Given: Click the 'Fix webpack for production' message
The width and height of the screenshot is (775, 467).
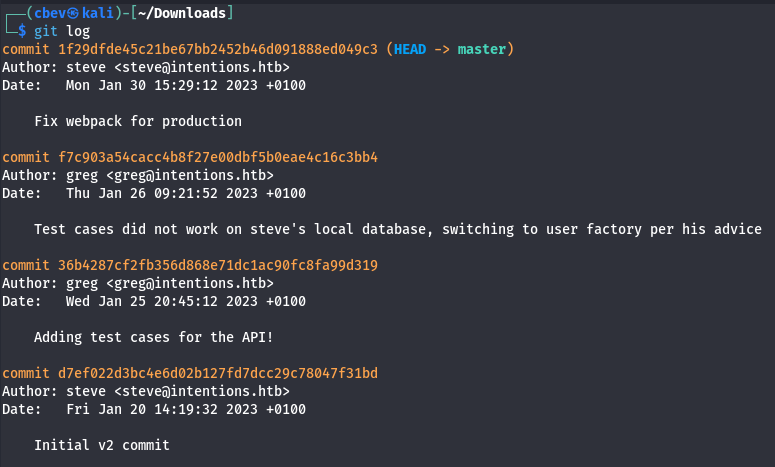Looking at the screenshot, I should pos(138,121).
